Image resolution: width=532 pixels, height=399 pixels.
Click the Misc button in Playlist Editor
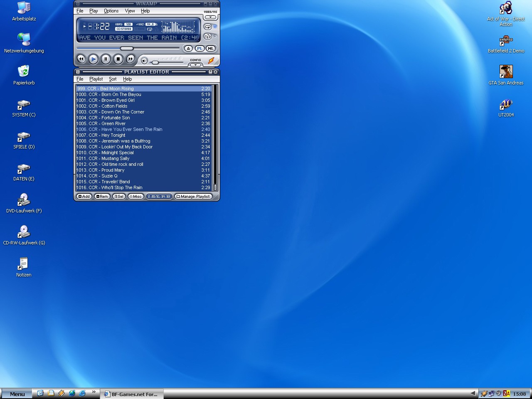tap(135, 197)
